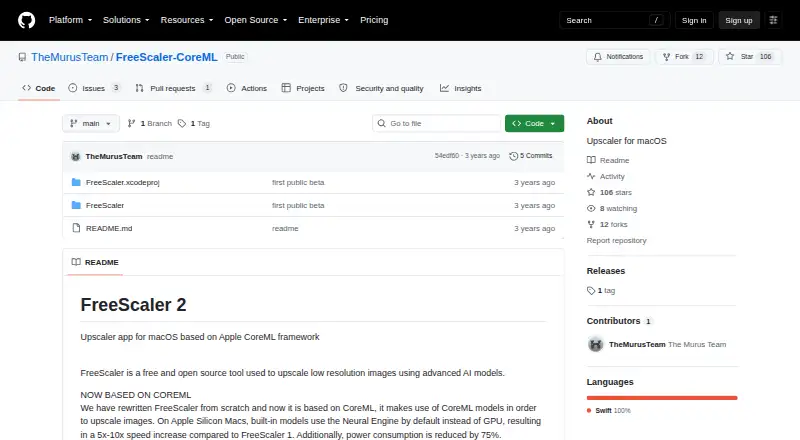The width and height of the screenshot is (800, 440).
Task: Open first public beta commit for FreeScaler
Action: tap(298, 205)
